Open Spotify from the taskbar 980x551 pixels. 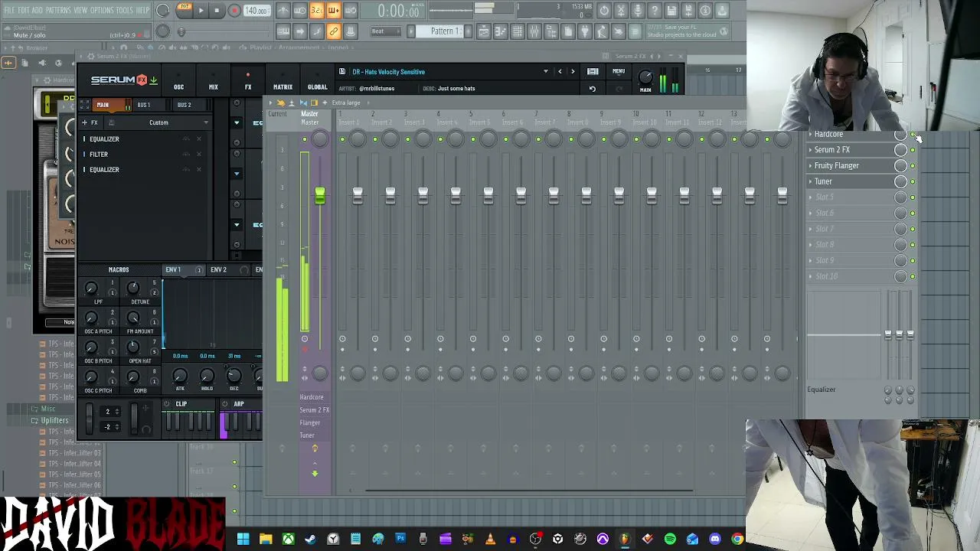pyautogui.click(x=670, y=540)
